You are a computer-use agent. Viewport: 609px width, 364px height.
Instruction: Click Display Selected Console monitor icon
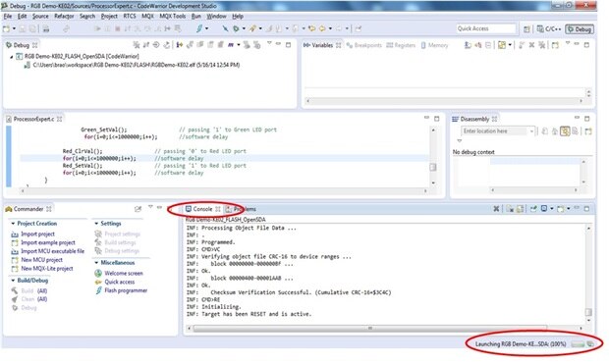coord(544,209)
